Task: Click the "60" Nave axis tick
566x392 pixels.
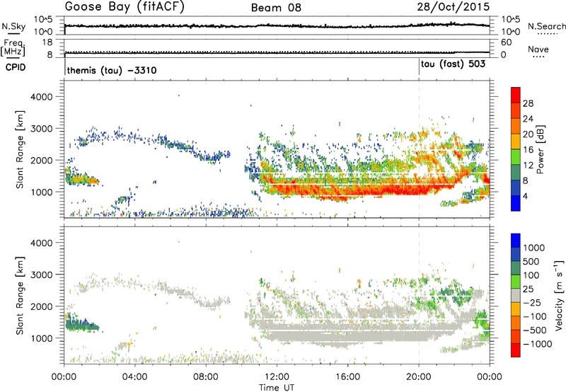Action: pos(506,42)
